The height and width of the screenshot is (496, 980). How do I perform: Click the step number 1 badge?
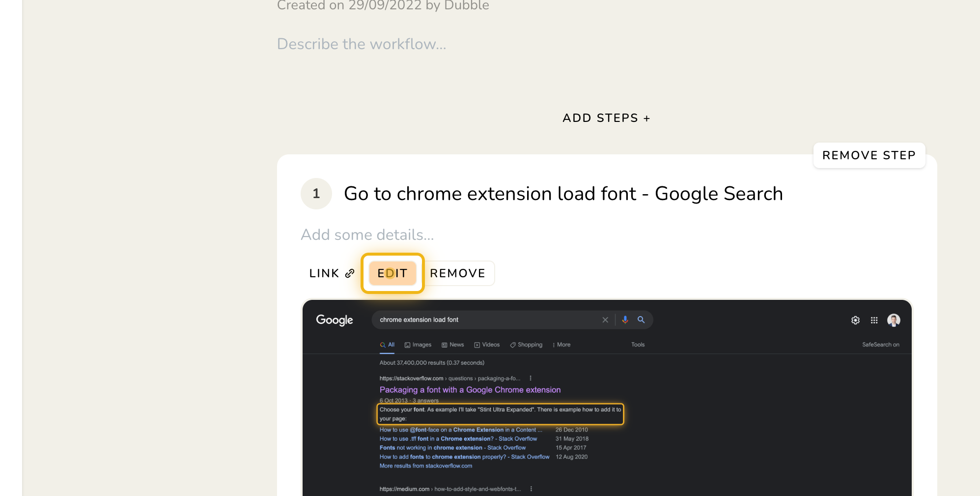click(316, 194)
